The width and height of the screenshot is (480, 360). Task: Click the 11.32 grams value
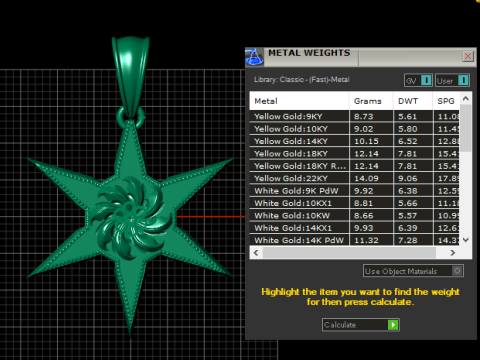(366, 240)
